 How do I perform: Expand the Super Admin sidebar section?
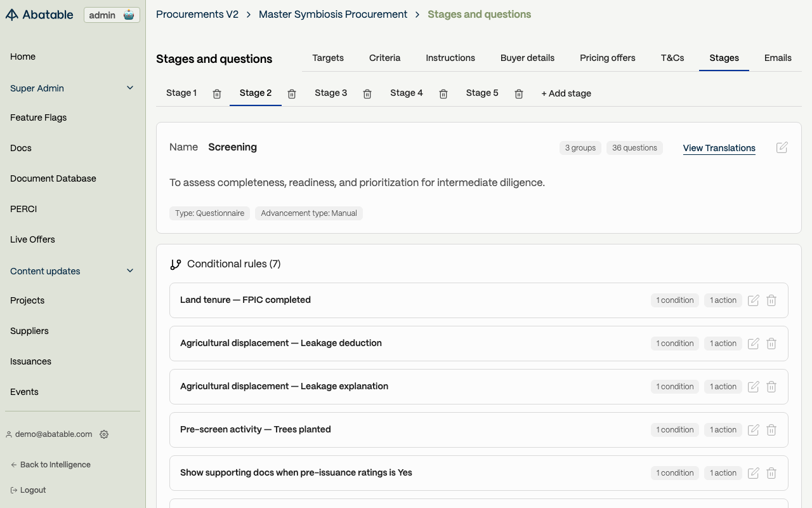tap(130, 88)
